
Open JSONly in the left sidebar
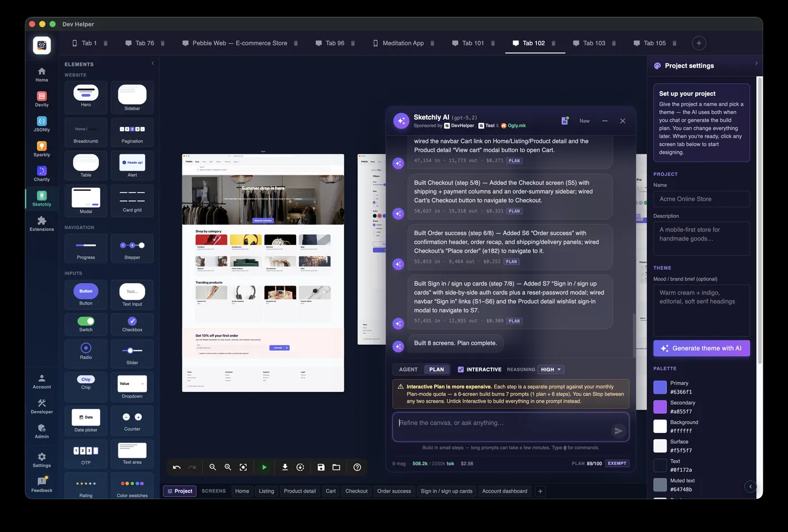coord(42,124)
